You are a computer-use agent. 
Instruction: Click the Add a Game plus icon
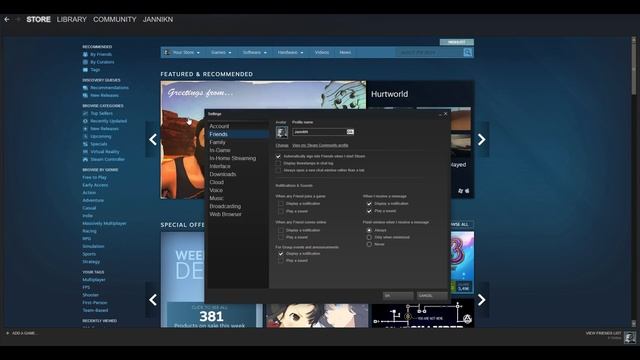pos(7,333)
